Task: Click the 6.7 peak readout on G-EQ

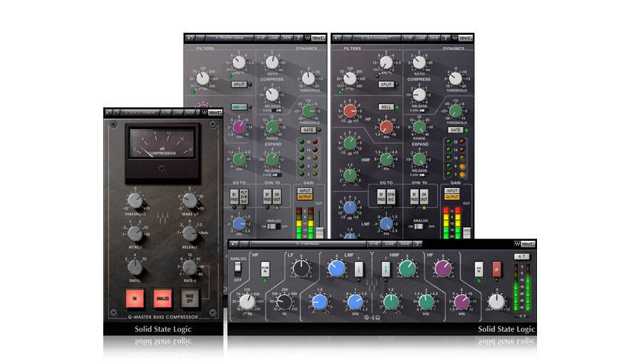Action: 521,256
